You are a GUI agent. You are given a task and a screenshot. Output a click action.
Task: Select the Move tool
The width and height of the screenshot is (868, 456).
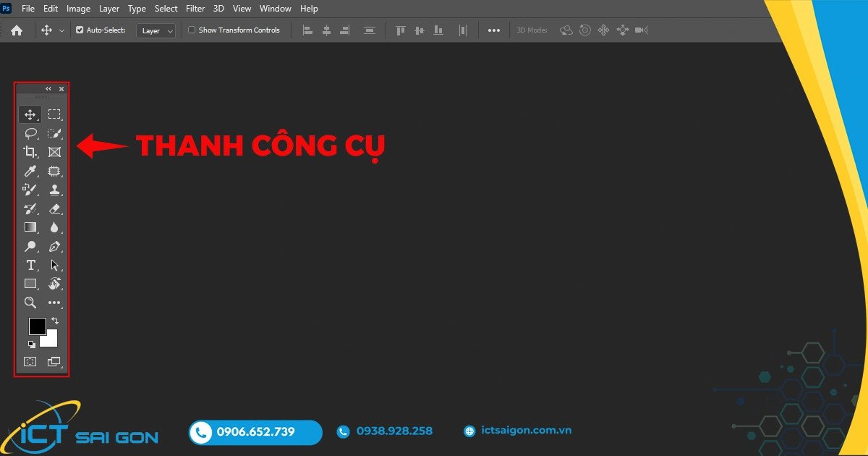pyautogui.click(x=30, y=114)
